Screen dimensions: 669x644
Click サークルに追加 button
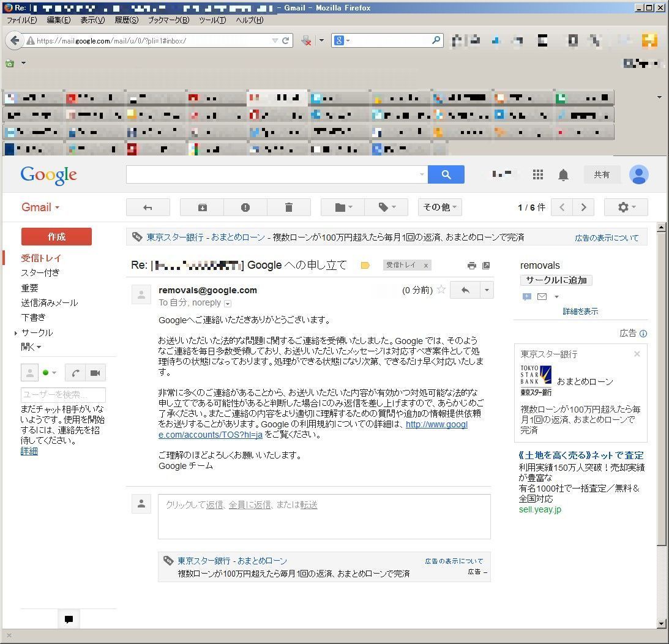pyautogui.click(x=556, y=280)
